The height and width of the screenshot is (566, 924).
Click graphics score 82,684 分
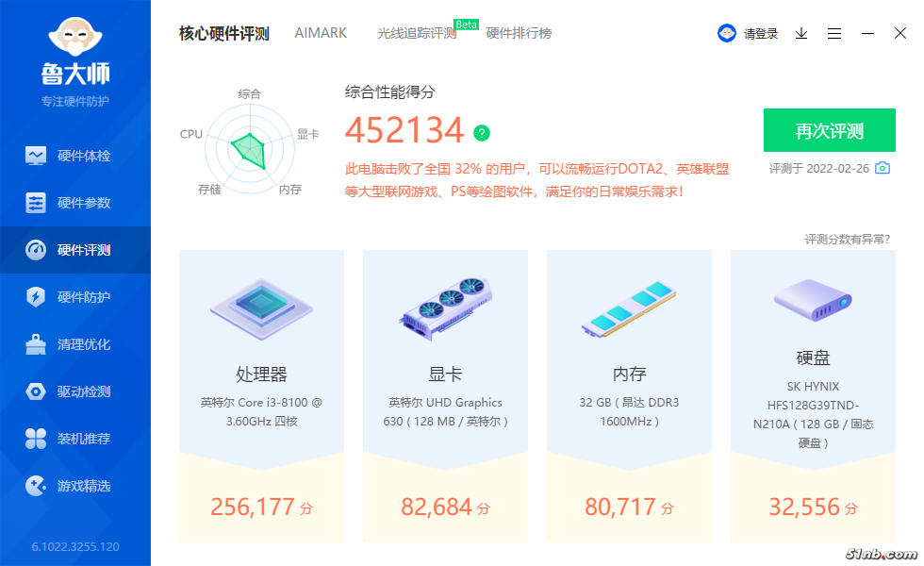[x=445, y=508]
